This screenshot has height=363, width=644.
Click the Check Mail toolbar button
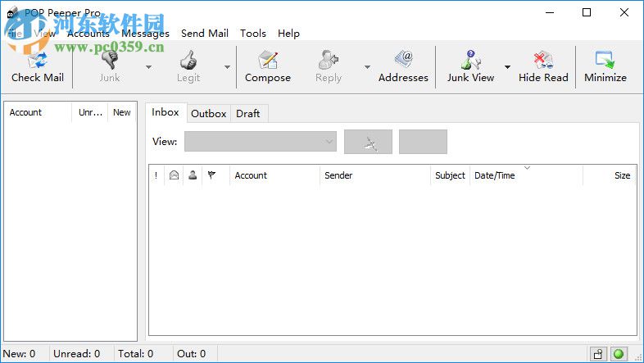pos(38,67)
